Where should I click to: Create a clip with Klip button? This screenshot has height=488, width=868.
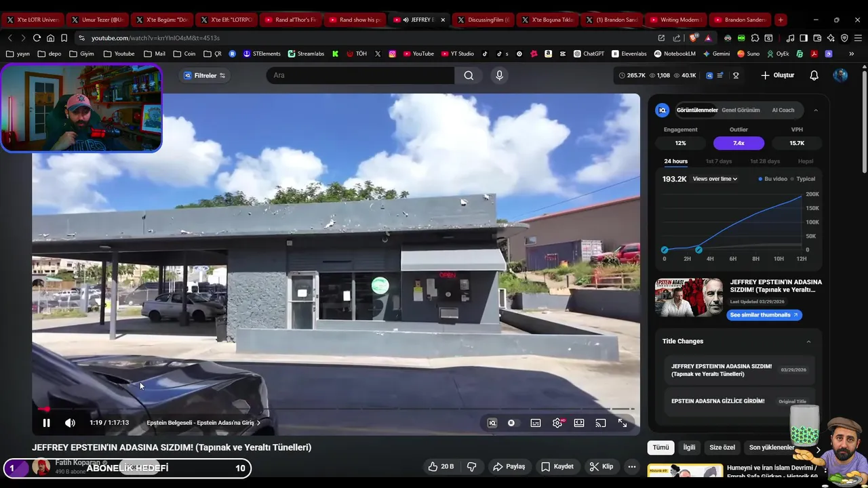[601, 466]
